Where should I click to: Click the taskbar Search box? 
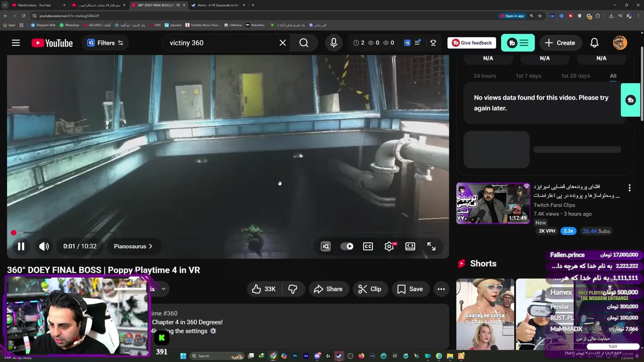point(217,356)
